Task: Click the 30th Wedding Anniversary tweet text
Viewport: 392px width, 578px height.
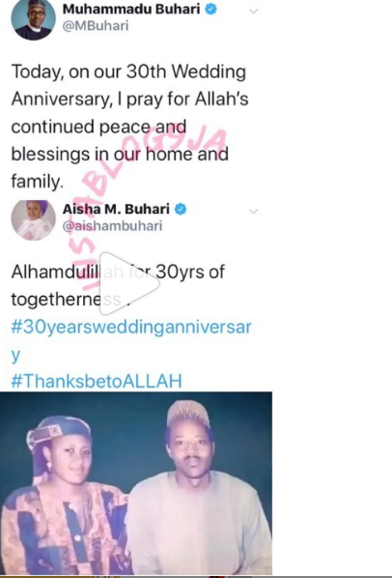Action: point(130,126)
